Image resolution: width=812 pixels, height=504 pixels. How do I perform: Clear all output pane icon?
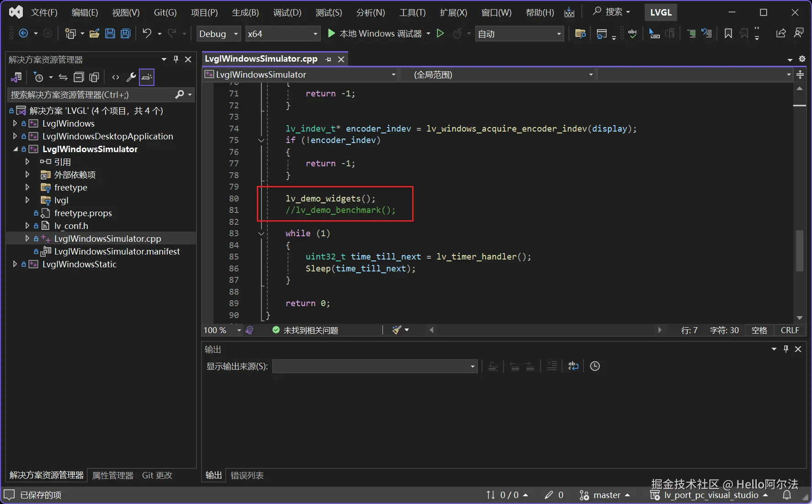552,366
